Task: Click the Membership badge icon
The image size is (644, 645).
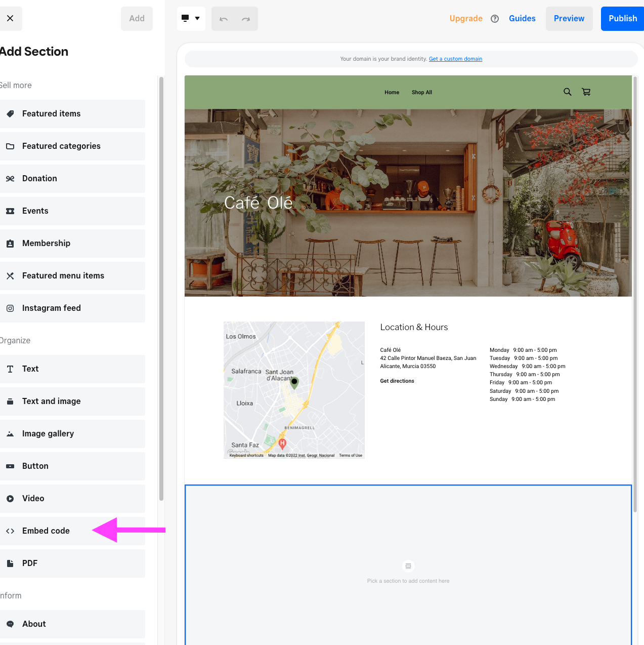Action: point(10,243)
